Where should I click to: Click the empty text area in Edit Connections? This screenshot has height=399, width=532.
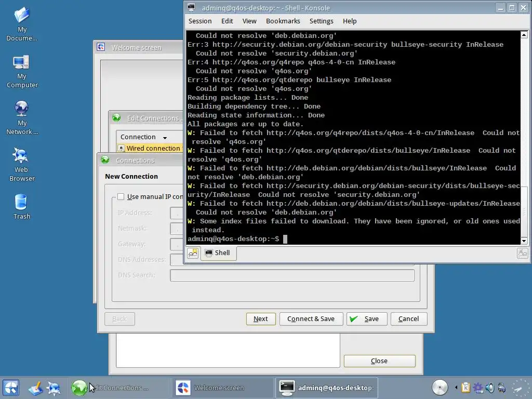pos(228,350)
